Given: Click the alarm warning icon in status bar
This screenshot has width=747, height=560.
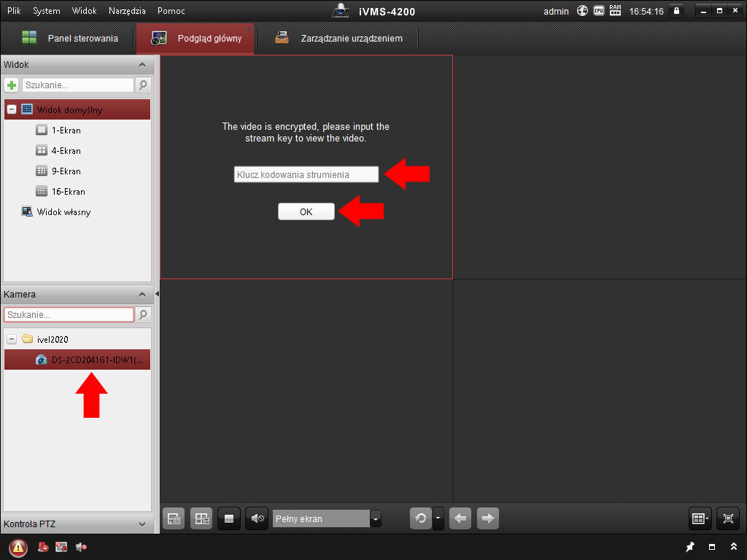Looking at the screenshot, I should coord(18,548).
